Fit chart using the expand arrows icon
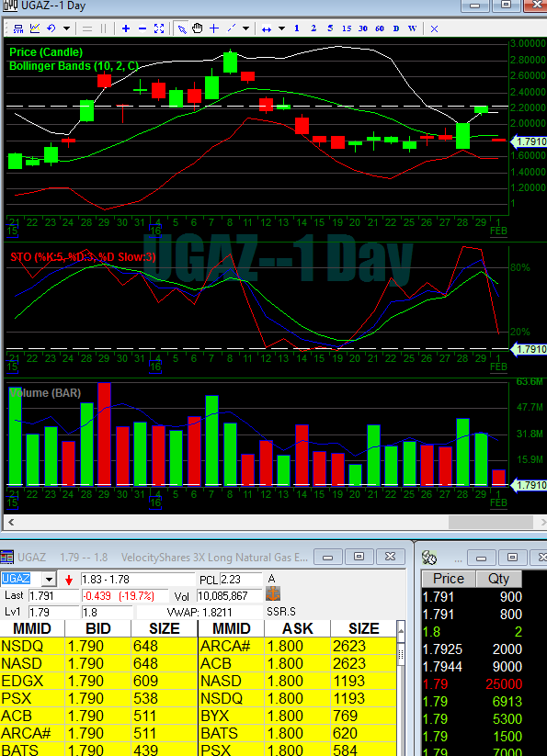The image size is (547, 756). point(159,28)
